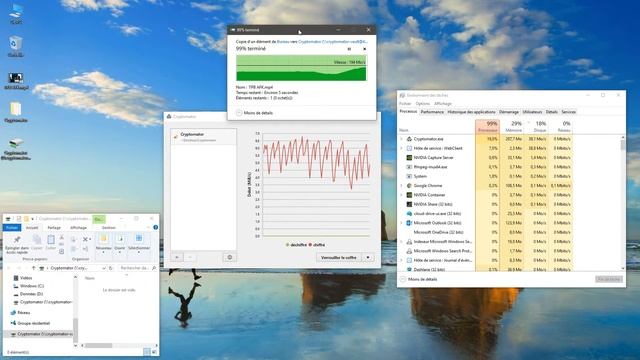Sort by the Processeur column
640x360 pixels.
coord(487,126)
